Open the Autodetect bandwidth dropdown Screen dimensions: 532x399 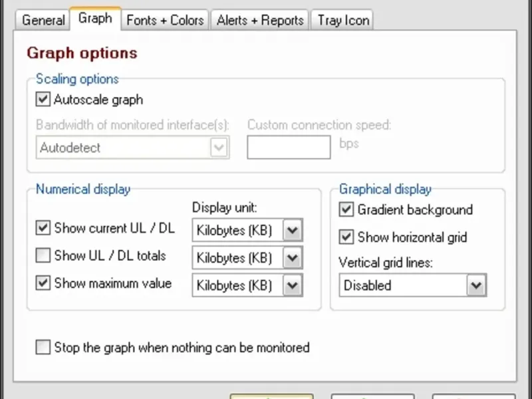[219, 148]
